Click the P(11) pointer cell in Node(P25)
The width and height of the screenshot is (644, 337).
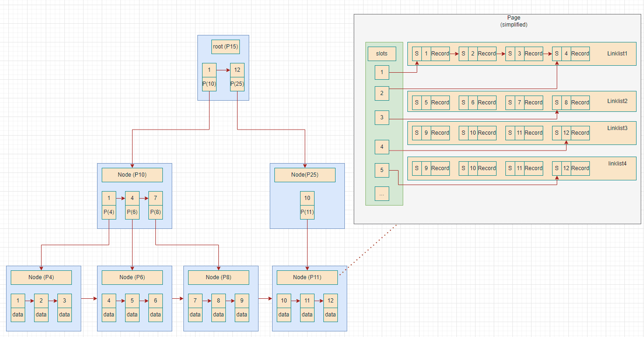[x=307, y=212]
